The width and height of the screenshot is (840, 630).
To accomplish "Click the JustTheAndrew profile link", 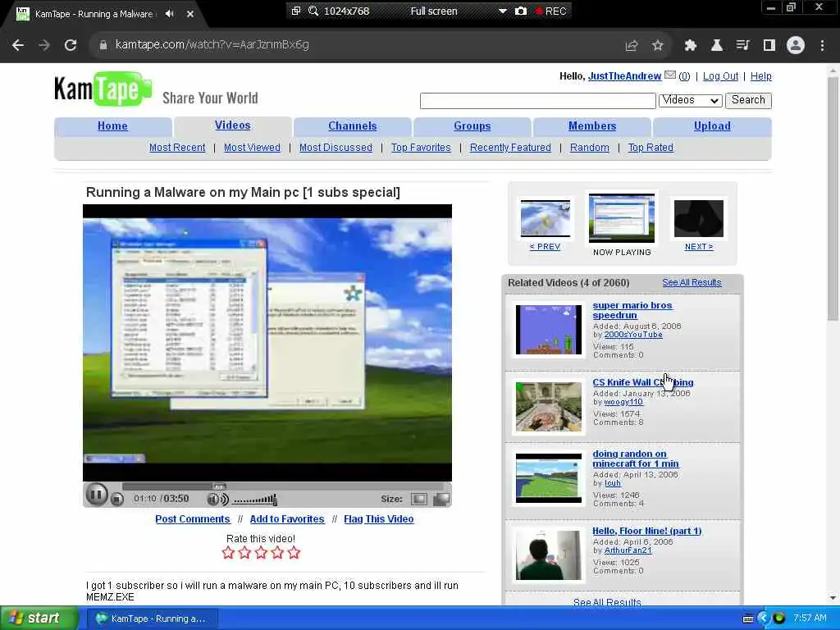I will pyautogui.click(x=624, y=76).
